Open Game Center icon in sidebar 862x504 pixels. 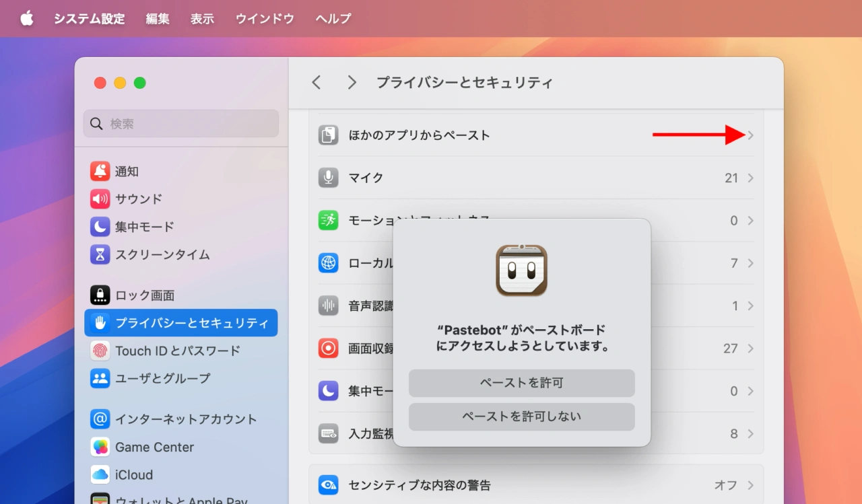(100, 447)
